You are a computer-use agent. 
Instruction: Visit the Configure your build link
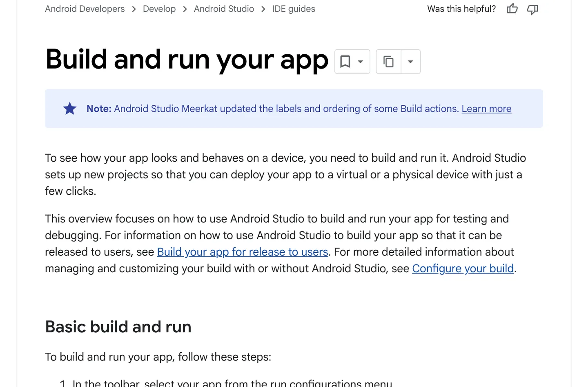pos(463,269)
